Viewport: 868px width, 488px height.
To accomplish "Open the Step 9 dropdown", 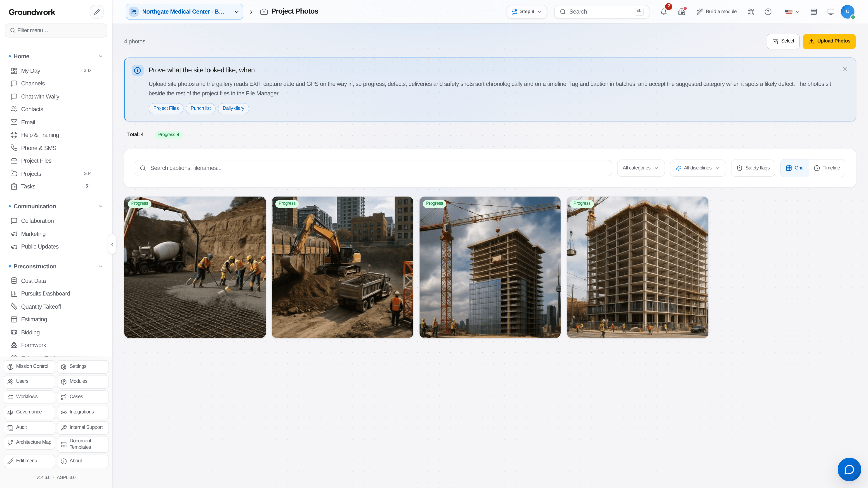I will (x=527, y=12).
